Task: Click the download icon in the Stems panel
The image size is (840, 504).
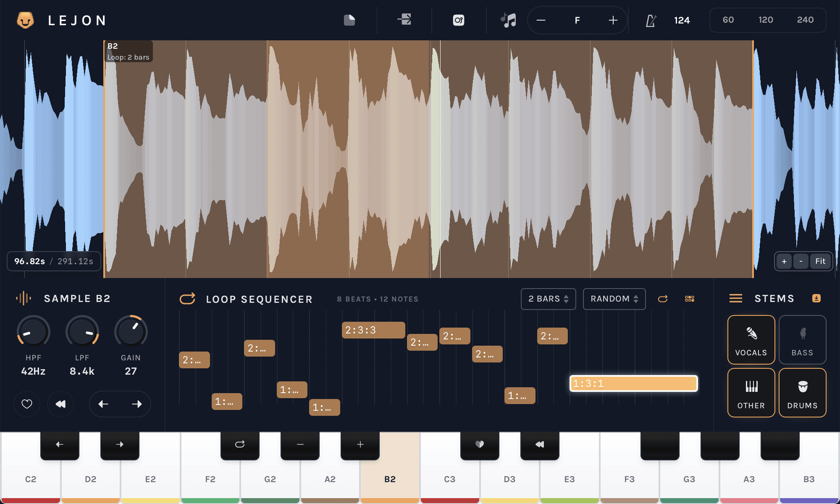Action: 817,298
